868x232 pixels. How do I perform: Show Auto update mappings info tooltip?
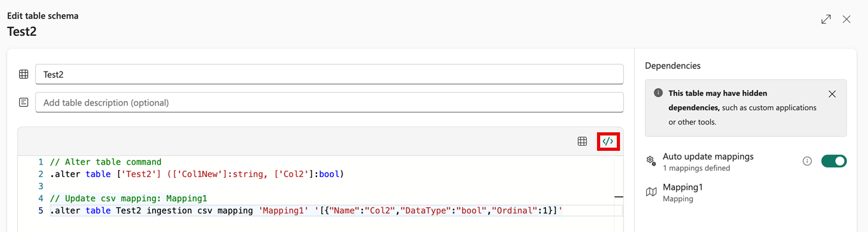tap(807, 161)
